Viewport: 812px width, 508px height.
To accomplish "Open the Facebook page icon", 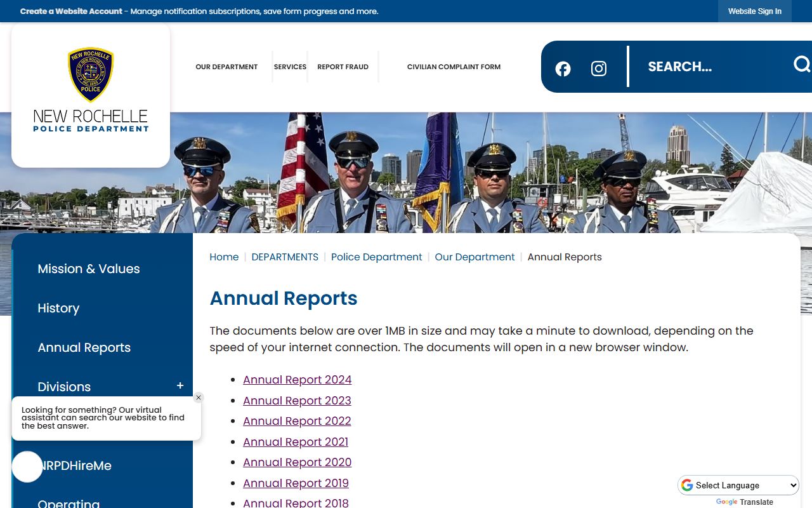I will tap(563, 69).
